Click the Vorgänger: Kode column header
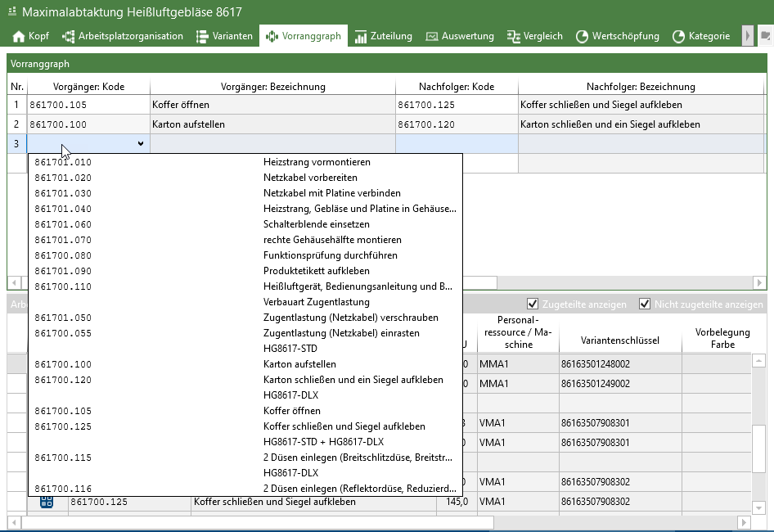The width and height of the screenshot is (774, 532). [x=89, y=87]
